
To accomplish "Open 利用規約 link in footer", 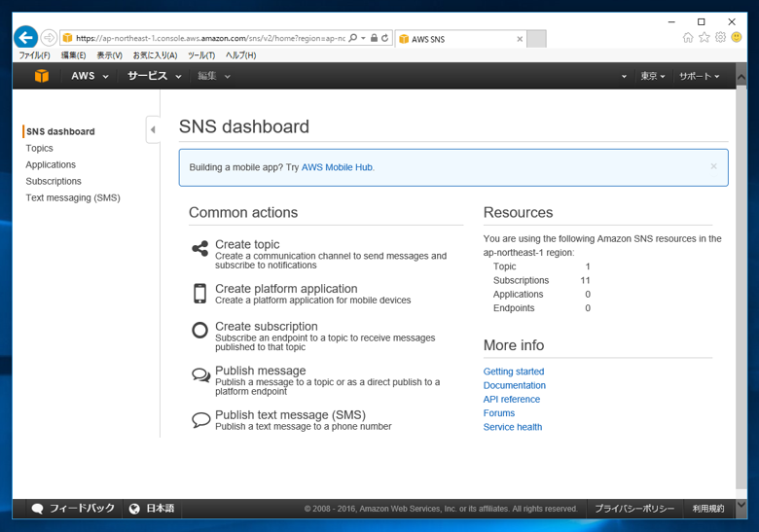I will (707, 509).
